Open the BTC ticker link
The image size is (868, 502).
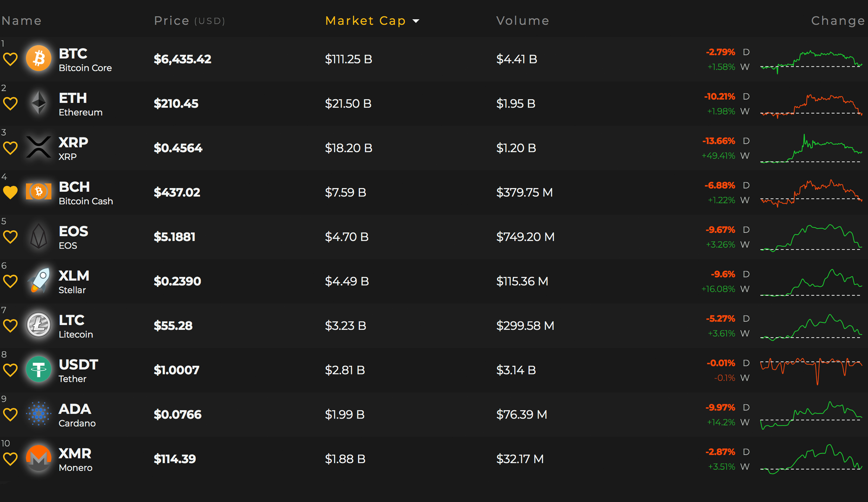click(73, 54)
